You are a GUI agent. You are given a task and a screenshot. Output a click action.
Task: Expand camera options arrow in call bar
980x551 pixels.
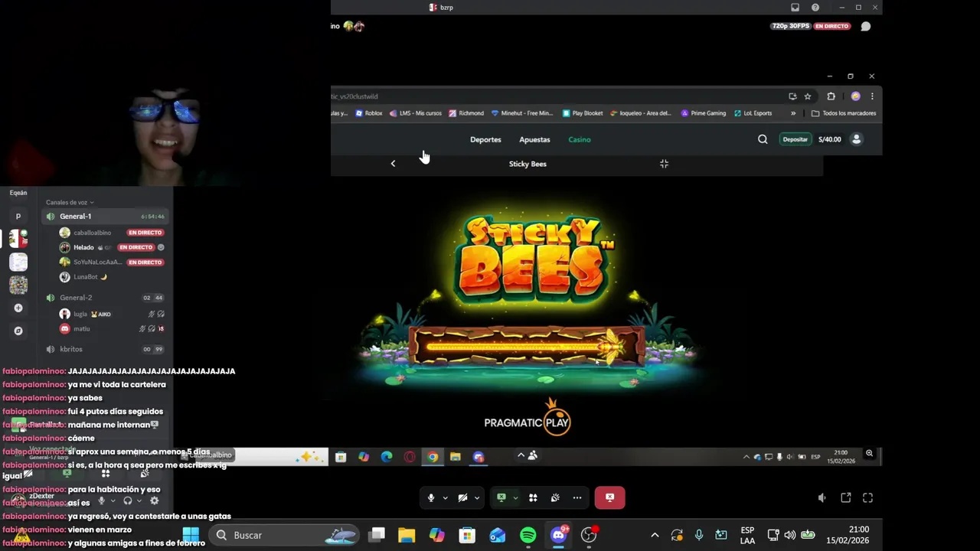[477, 498]
